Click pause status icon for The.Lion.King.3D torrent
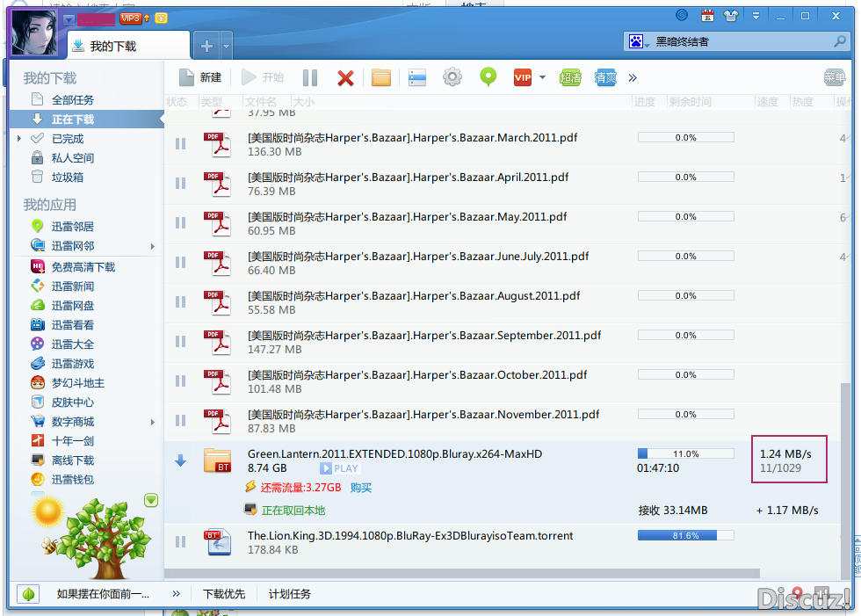 [x=181, y=542]
